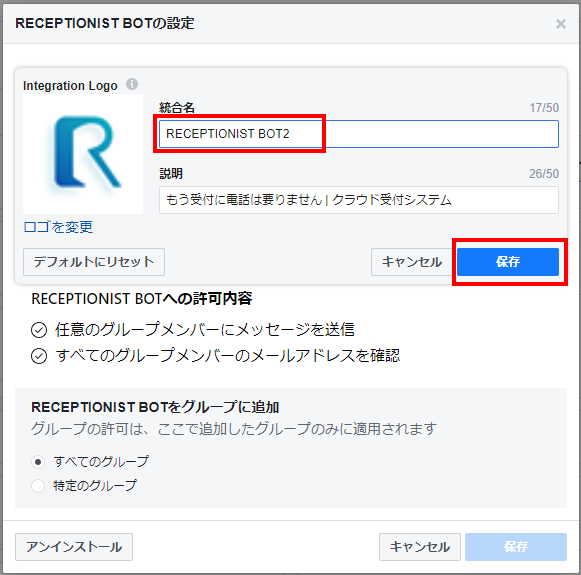The image size is (581, 575).
Task: Select the すべてのグループ radio option
Action: coord(38,462)
